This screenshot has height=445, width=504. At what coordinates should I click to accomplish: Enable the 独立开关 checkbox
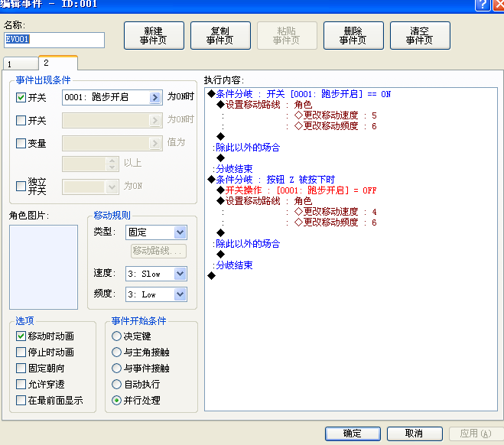click(21, 186)
